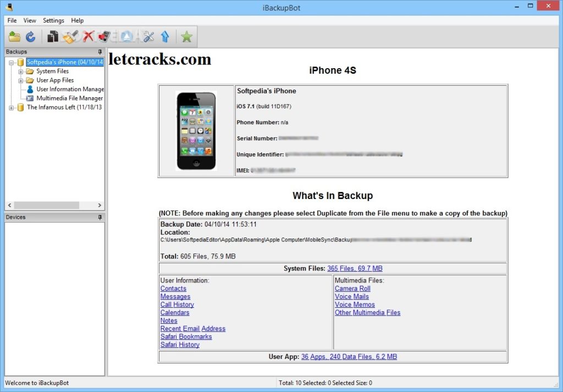Open the Settings menu
Image resolution: width=563 pixels, height=392 pixels.
(x=53, y=20)
